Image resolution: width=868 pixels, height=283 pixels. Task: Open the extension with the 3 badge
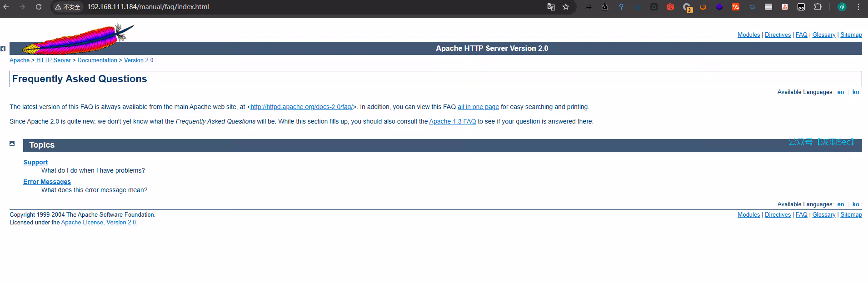click(687, 7)
